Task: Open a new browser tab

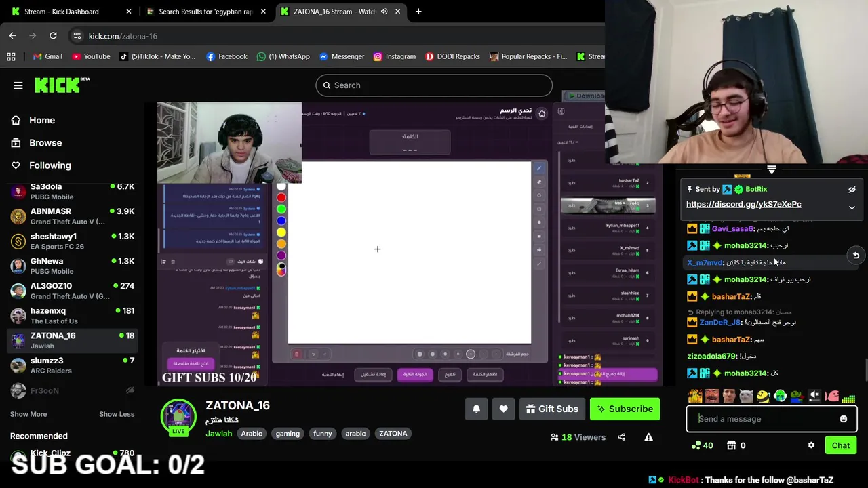Action: click(x=418, y=12)
